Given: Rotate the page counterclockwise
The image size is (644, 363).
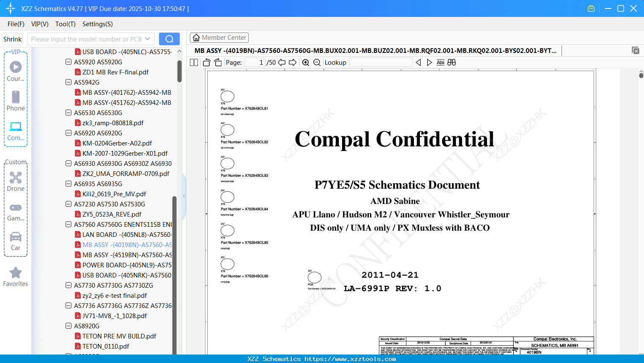Looking at the screenshot, I should click(x=207, y=63).
